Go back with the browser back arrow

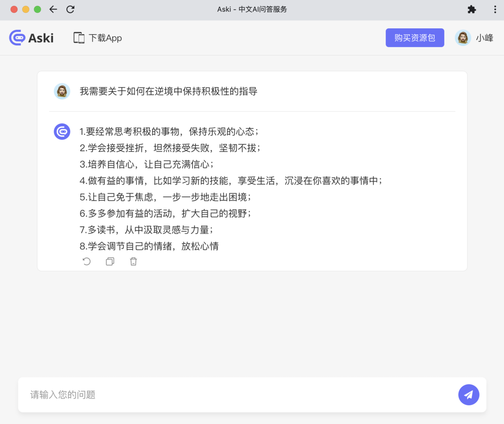[53, 9]
